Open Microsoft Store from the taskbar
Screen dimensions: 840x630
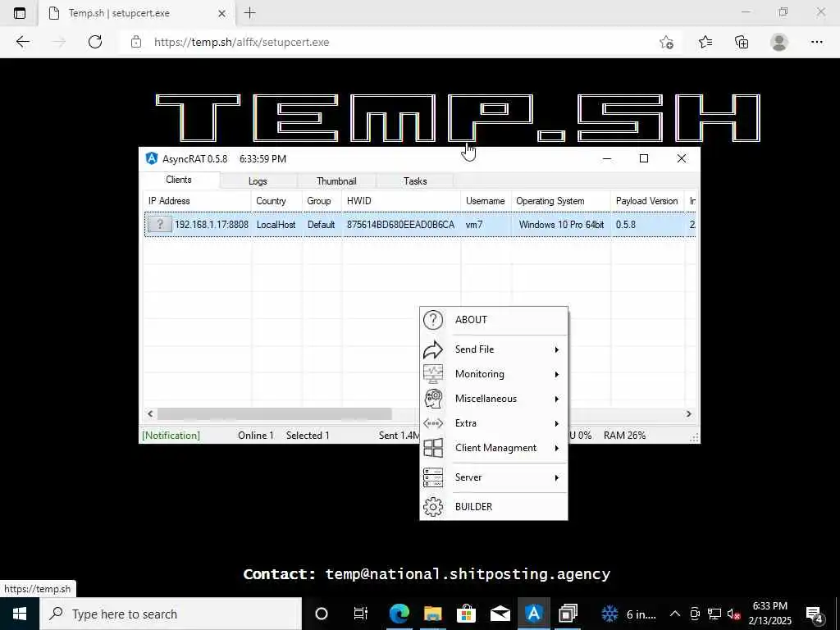coord(467,614)
